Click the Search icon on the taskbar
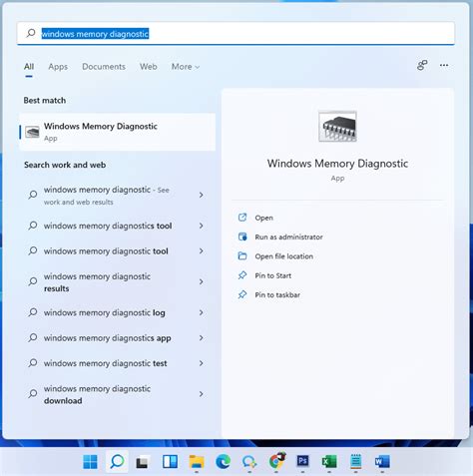Viewport: 473px width, 476px height. [x=117, y=461]
